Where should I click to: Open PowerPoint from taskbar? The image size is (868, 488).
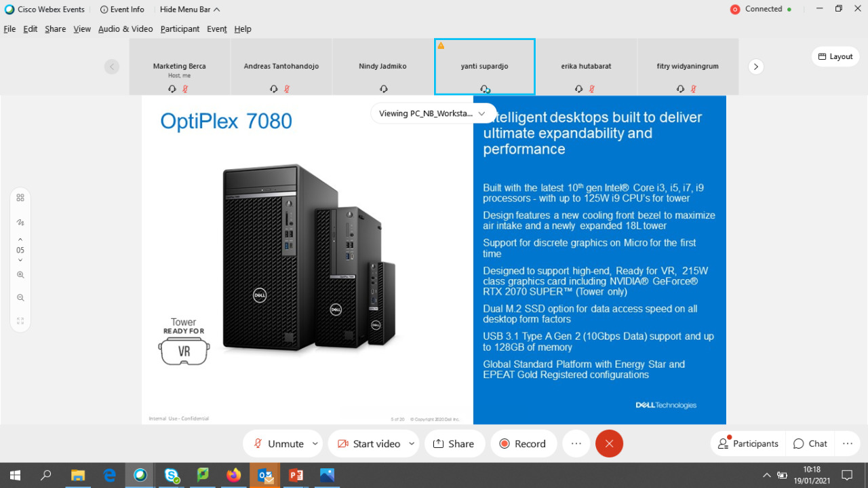click(296, 475)
